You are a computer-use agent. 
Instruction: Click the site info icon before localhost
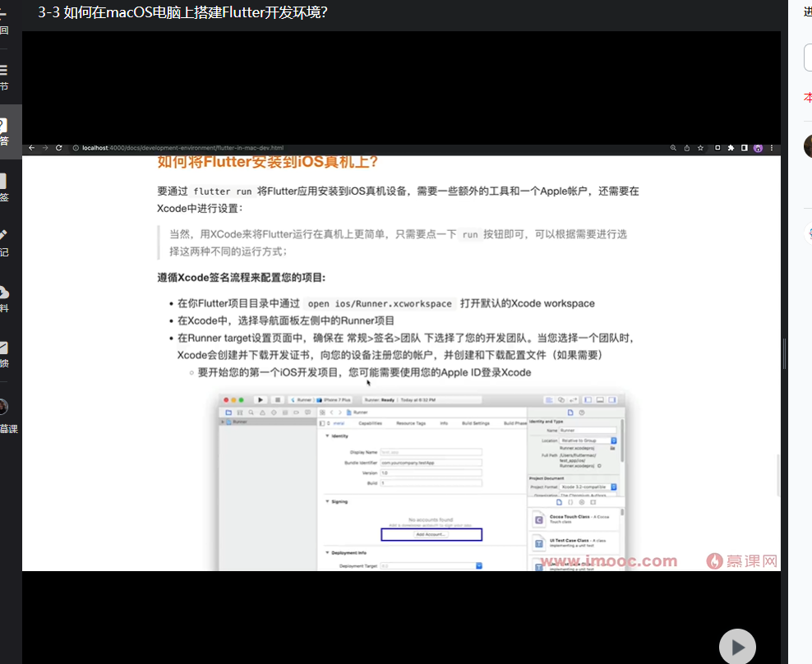(x=76, y=148)
